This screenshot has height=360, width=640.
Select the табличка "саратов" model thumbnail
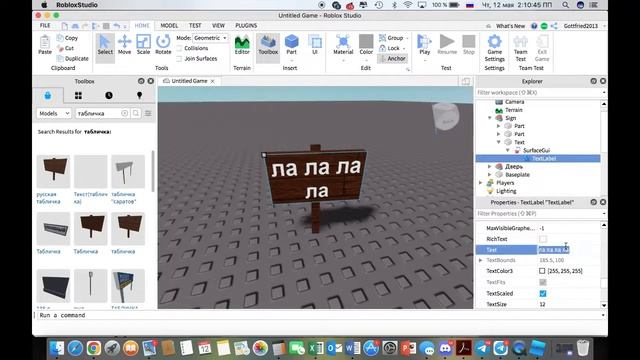tap(128, 171)
